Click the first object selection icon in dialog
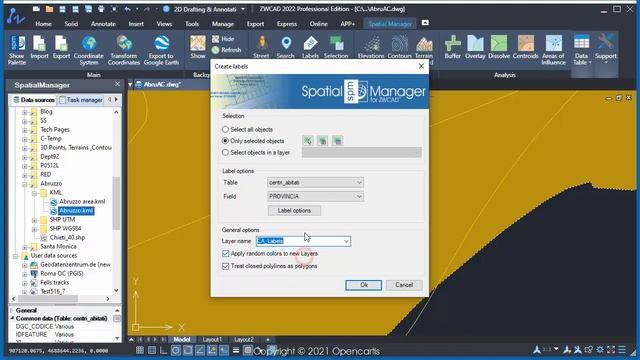The height and width of the screenshot is (360, 640). pos(308,141)
